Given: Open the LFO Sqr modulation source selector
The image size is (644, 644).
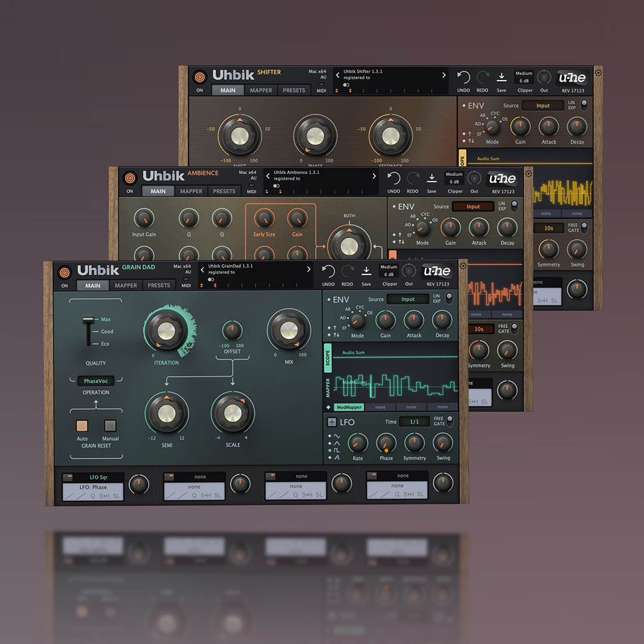Looking at the screenshot, I should [98, 477].
